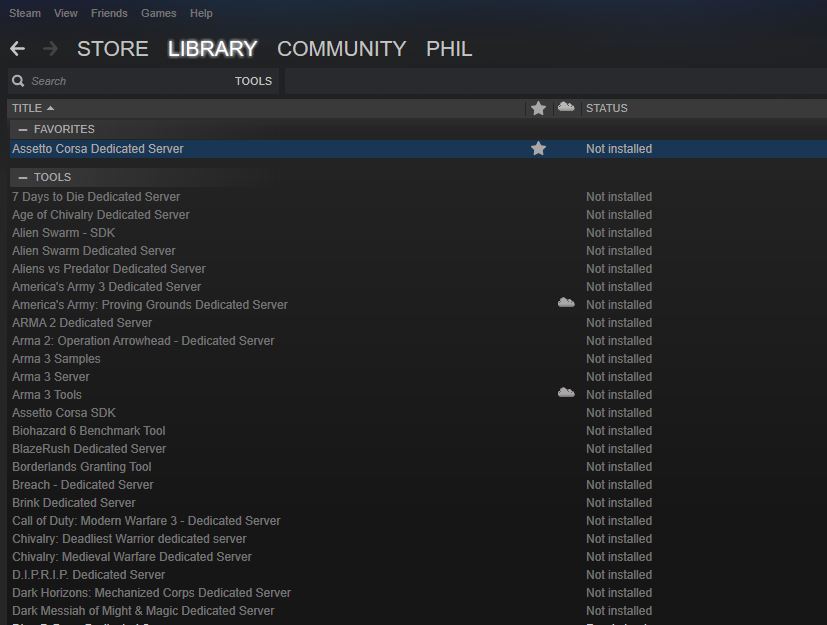Screen dimensions: 827x625
Task: Click 'Not installed' status for Alien Swarm - SDK
Action: tap(619, 233)
